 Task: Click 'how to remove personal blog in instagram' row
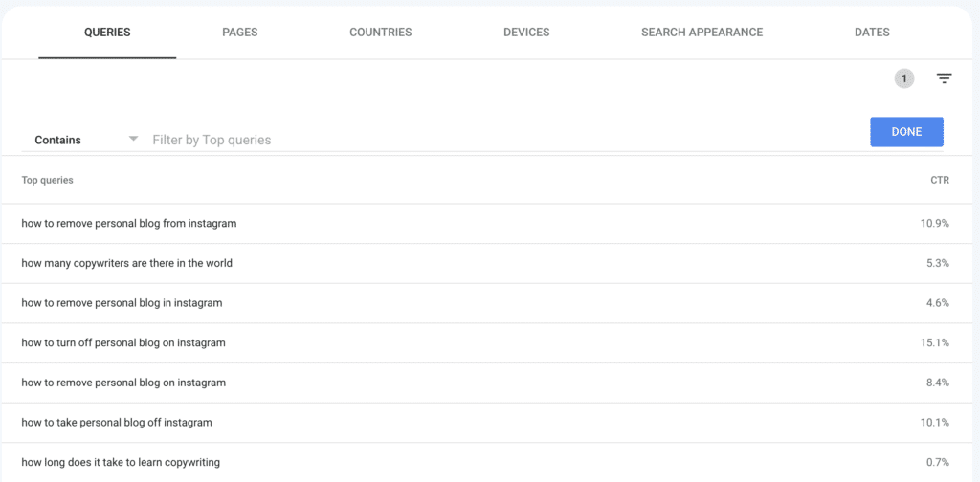(122, 303)
